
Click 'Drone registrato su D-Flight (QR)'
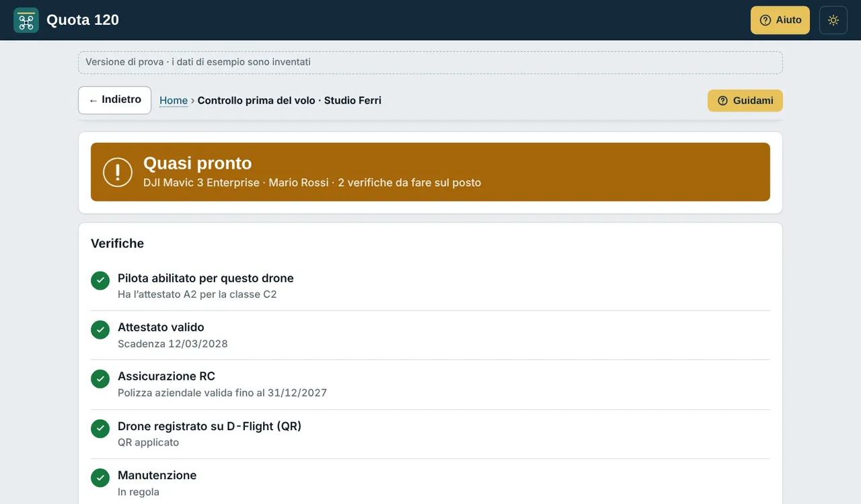209,426
